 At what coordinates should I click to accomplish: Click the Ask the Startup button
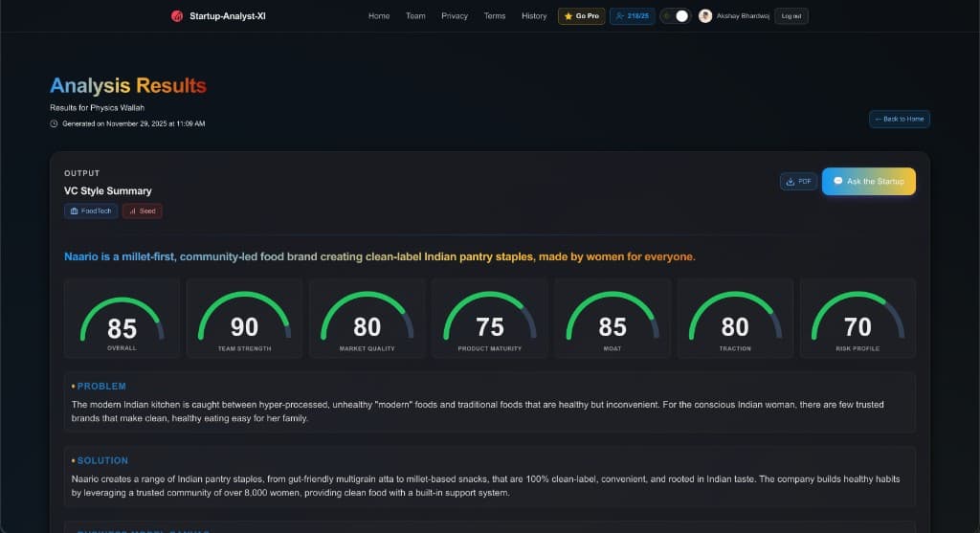[x=869, y=181]
